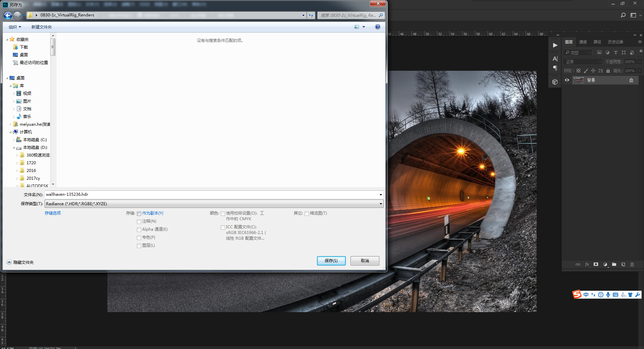Create new group folder icon
Image resolution: width=644 pixels, height=349 pixels.
coord(614,265)
